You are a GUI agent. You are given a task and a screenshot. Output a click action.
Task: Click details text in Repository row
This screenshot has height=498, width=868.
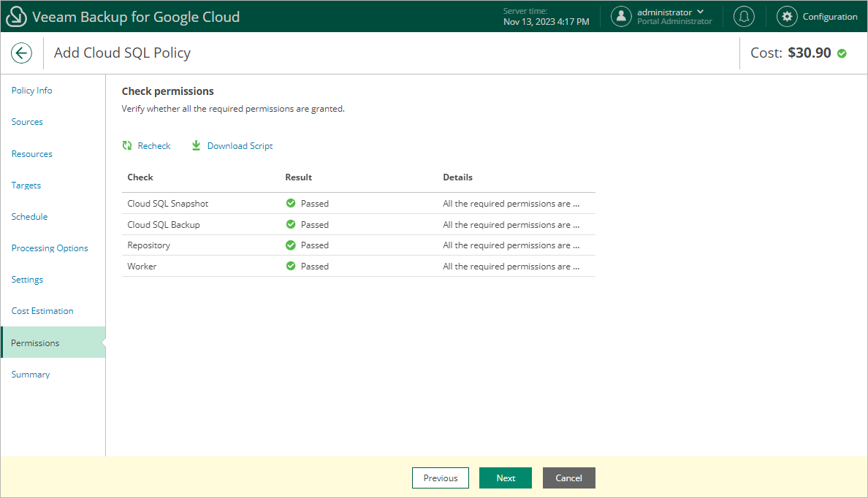pyautogui.click(x=511, y=245)
